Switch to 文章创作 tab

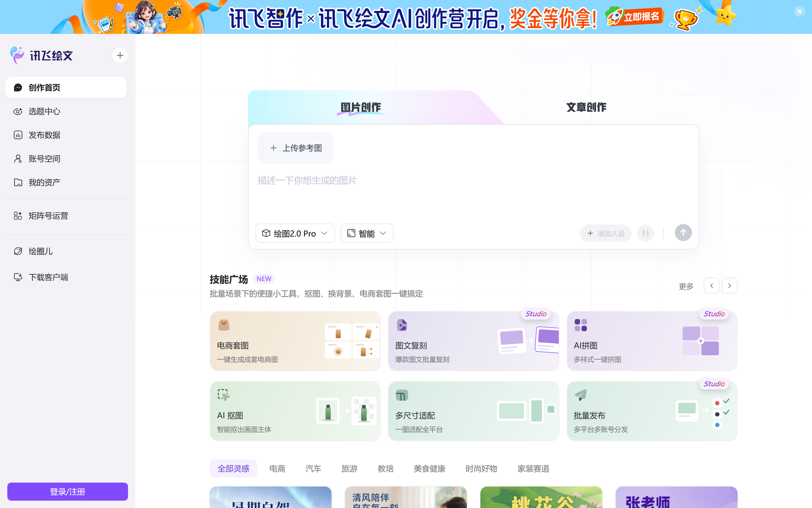(586, 108)
